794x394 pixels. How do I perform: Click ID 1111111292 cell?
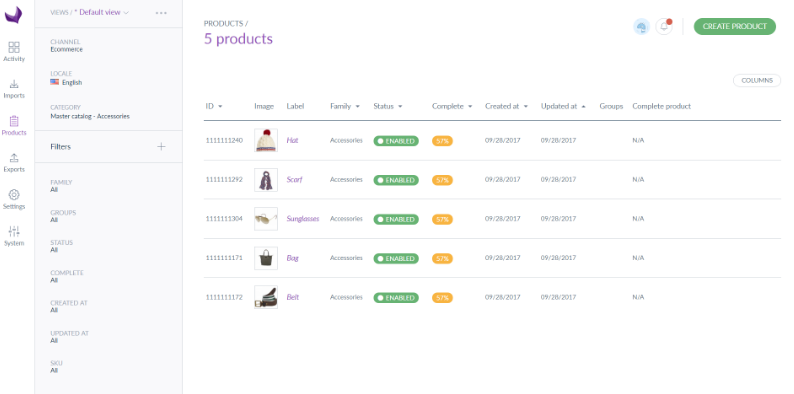coord(224,180)
